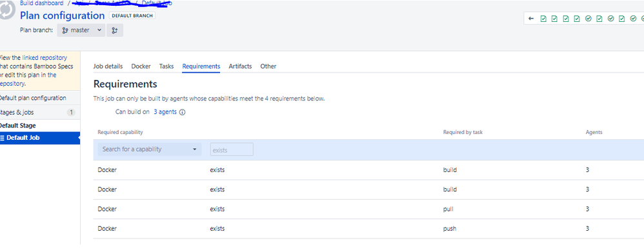
Task: Switch to the Docker tab
Action: (x=141, y=66)
